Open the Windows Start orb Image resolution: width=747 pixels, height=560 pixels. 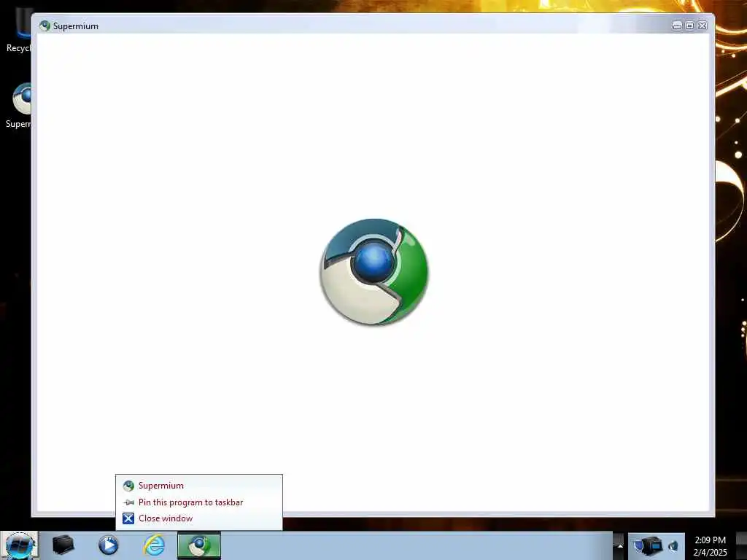pyautogui.click(x=19, y=545)
